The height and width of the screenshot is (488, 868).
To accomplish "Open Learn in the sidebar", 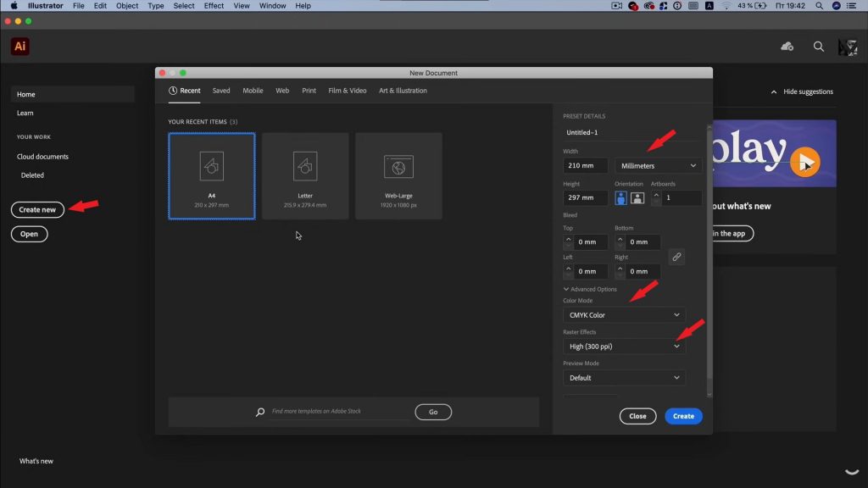I will (25, 113).
